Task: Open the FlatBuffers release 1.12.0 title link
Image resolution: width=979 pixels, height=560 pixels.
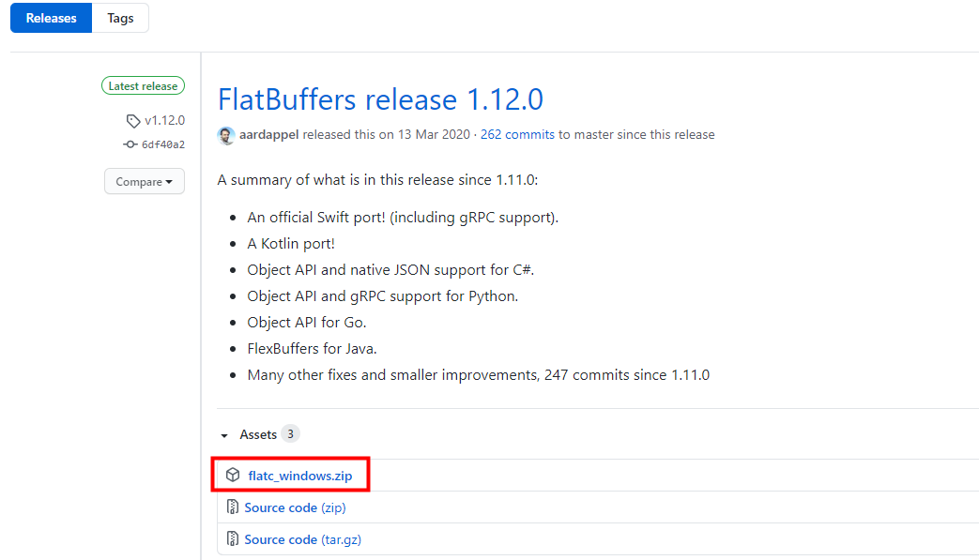Action: tap(380, 99)
